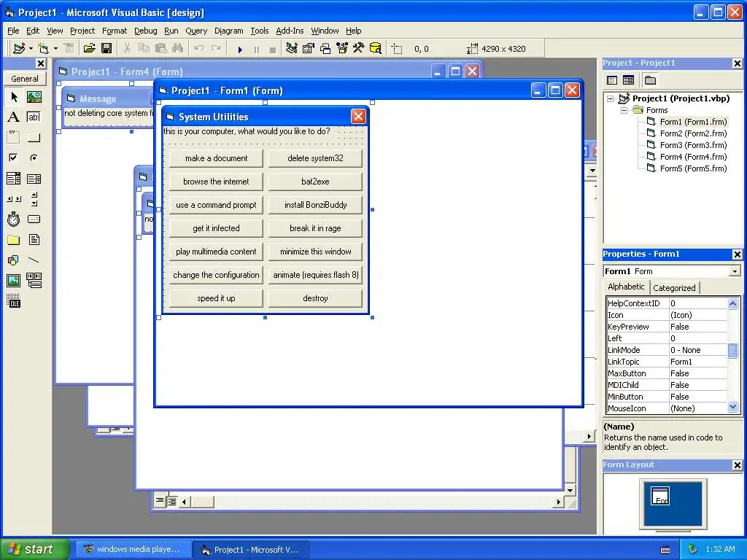This screenshot has width=747, height=560.
Task: Switch to Alphabetic properties tab
Action: (x=626, y=287)
